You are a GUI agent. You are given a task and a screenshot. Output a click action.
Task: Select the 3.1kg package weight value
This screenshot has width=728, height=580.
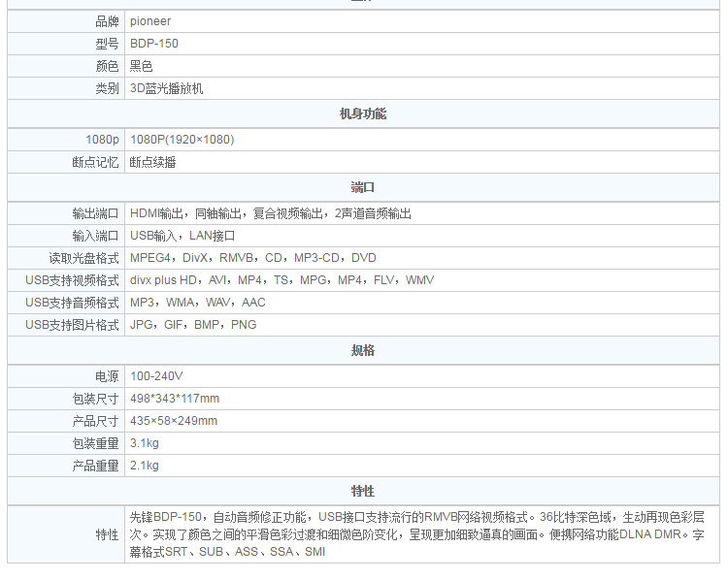pyautogui.click(x=144, y=443)
